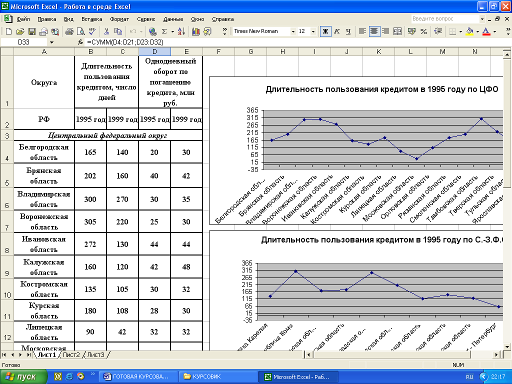Toggle Italic formatting button

coord(337,31)
